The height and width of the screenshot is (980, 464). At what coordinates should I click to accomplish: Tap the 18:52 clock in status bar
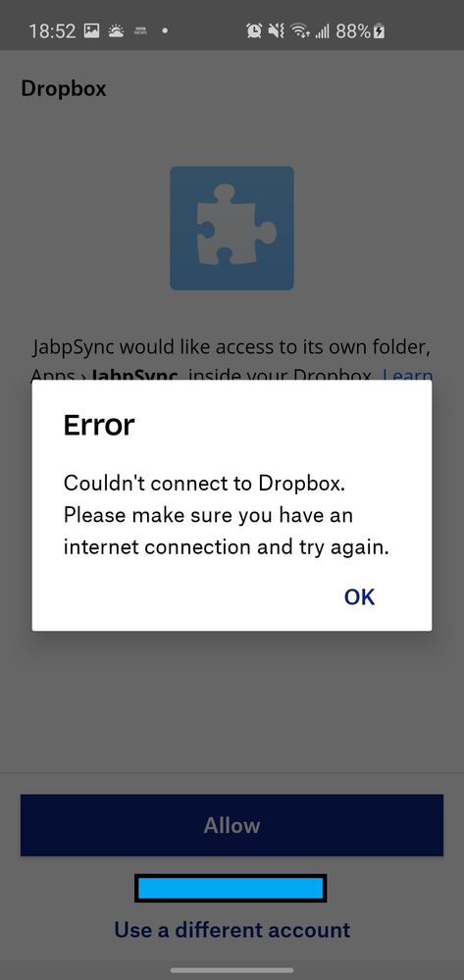pyautogui.click(x=52, y=30)
